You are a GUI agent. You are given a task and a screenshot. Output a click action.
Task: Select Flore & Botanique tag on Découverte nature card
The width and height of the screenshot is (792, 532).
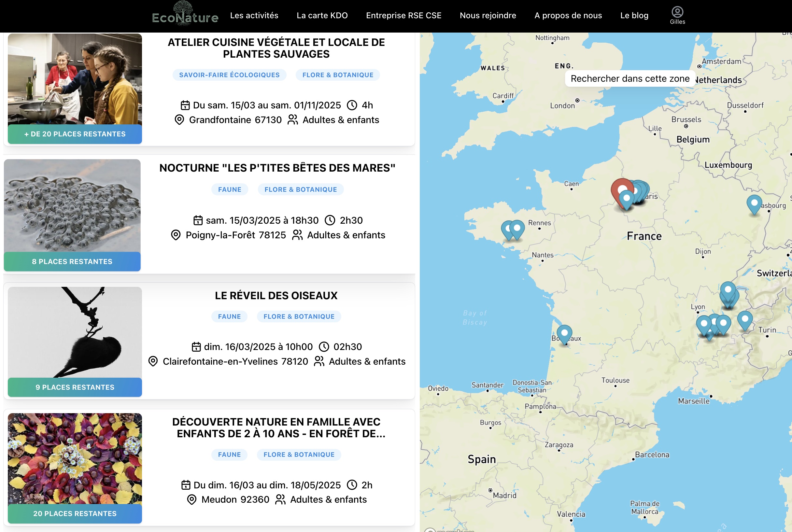point(299,455)
